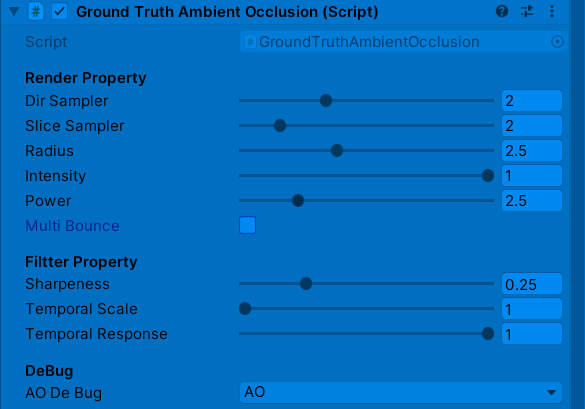Viewport: 585px width, 409px height.
Task: Collapse the Ground Truth Ambient Occlusion component
Action: [14, 12]
